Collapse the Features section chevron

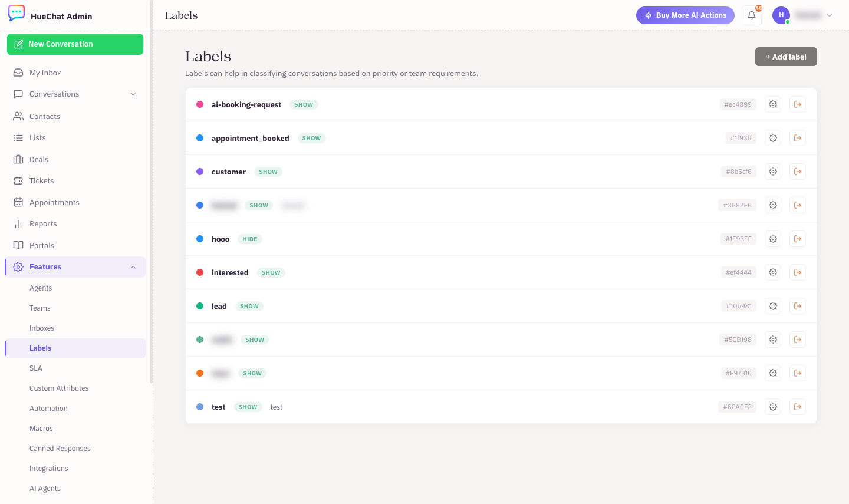[x=133, y=267]
